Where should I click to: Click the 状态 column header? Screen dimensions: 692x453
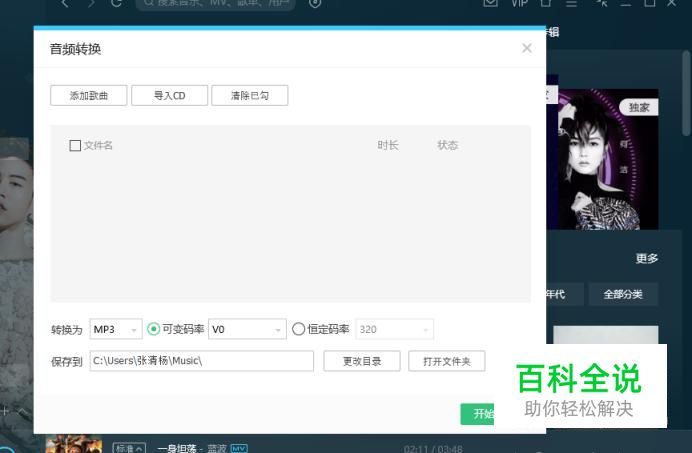click(448, 145)
